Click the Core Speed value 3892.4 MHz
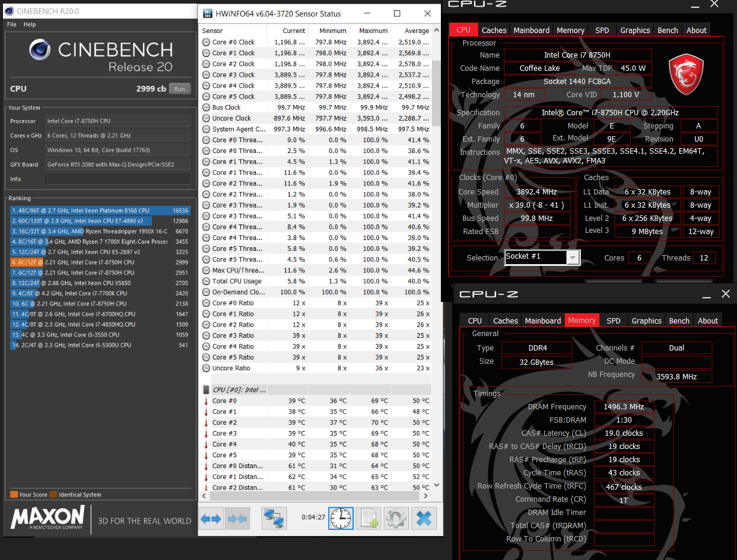The width and height of the screenshot is (737, 560). tap(536, 191)
